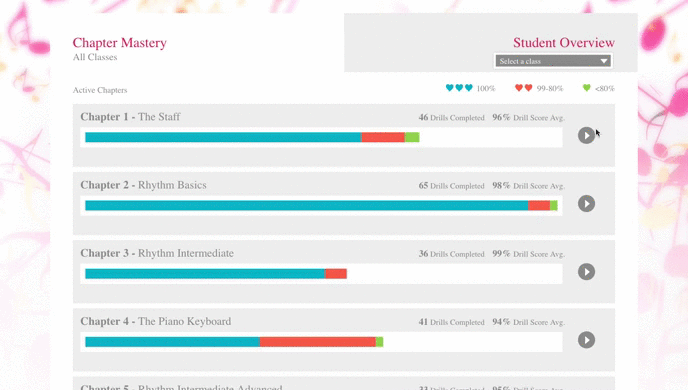Click the blue segment of Chapter 1 bar
Viewport: 688px width, 390px height.
point(223,137)
